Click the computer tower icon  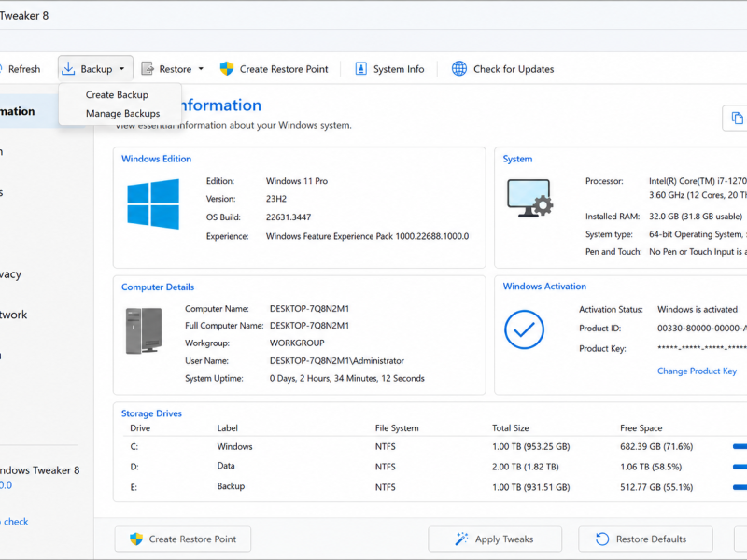pyautogui.click(x=144, y=330)
